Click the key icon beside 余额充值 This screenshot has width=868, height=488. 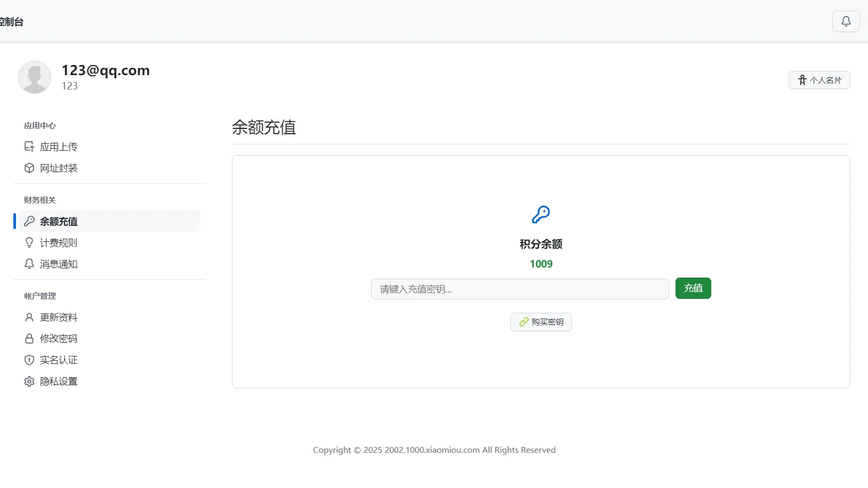29,221
